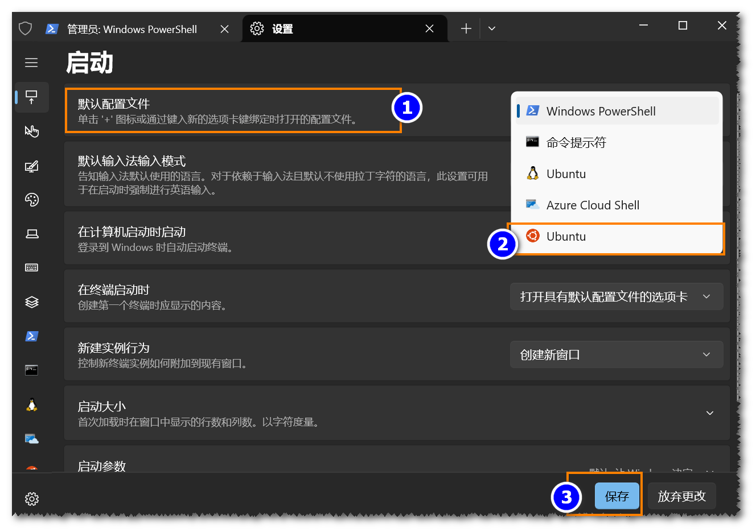Click the 启动参数 setting title

tap(102, 467)
